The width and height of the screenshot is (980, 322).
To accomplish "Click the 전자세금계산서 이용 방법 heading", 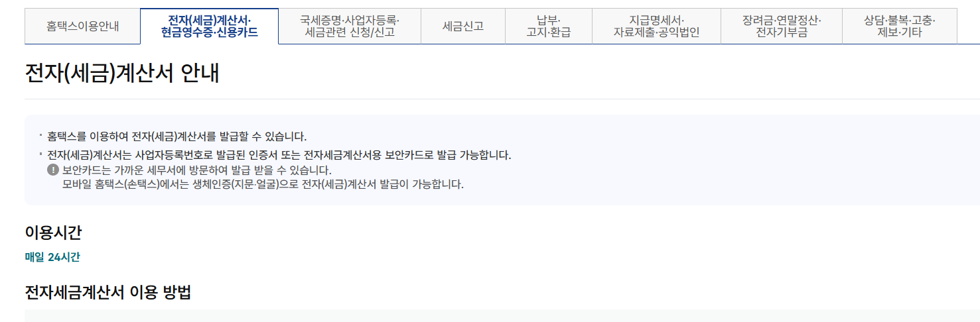I will (108, 292).
